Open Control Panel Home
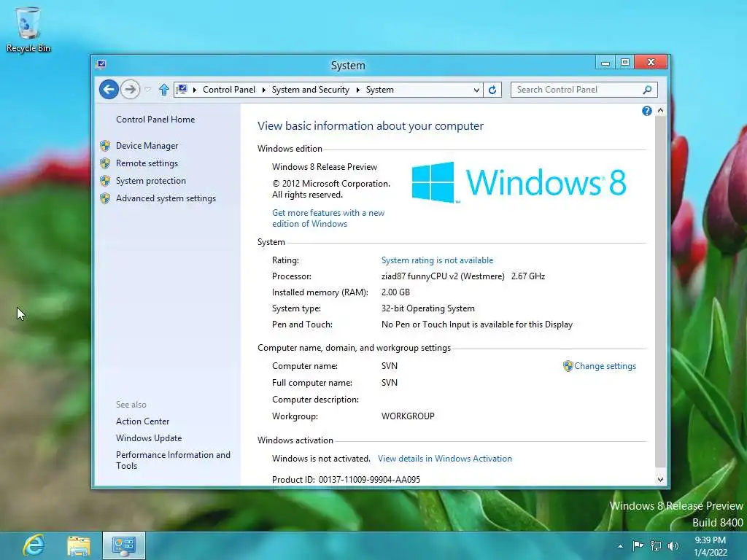The height and width of the screenshot is (560, 747). click(x=155, y=120)
